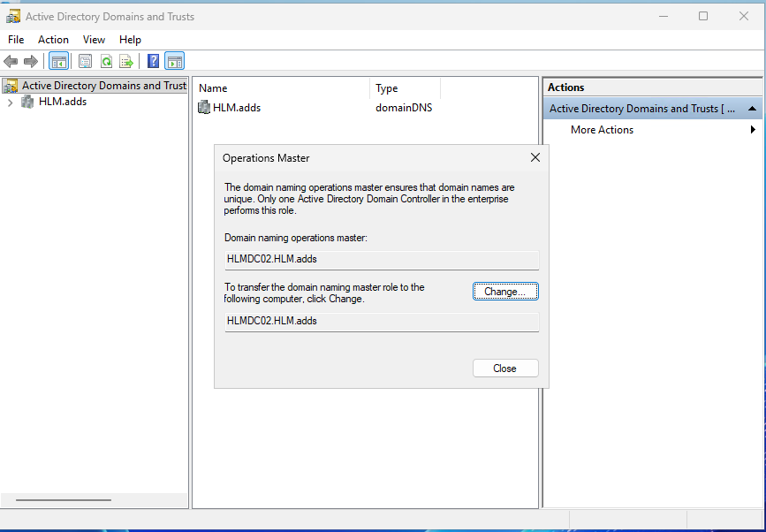Open the View menu
This screenshot has width=766, height=532.
(94, 40)
